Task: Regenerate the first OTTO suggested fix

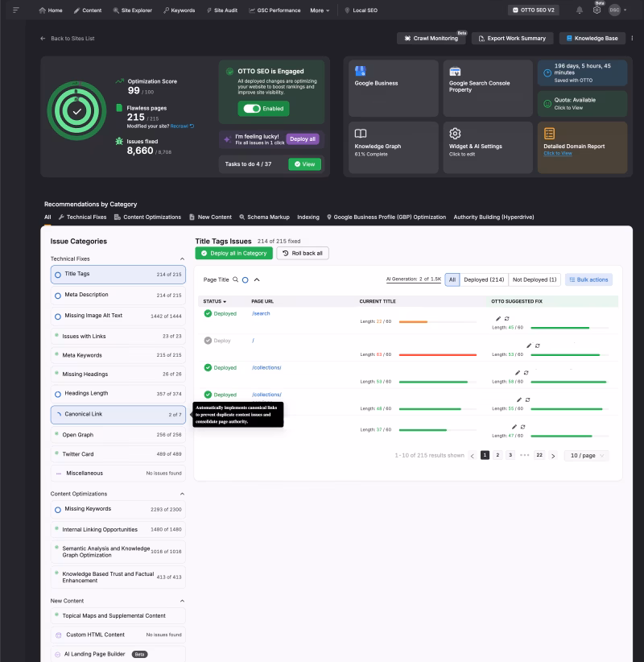Action: click(x=507, y=318)
